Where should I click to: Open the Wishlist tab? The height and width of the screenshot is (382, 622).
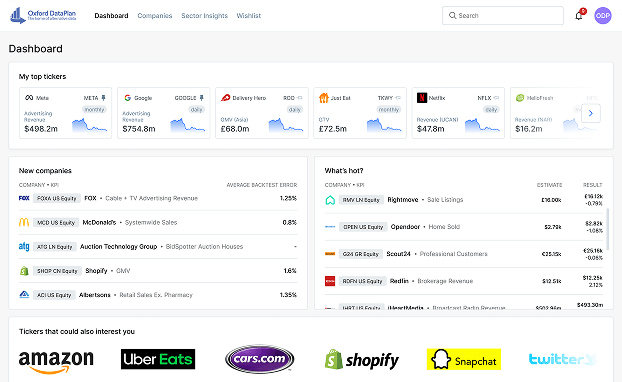249,16
